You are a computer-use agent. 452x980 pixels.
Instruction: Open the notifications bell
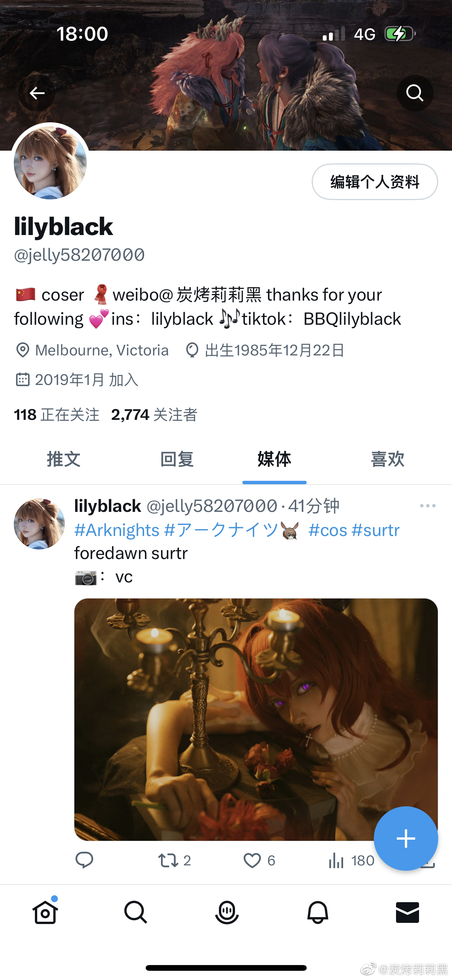pos(317,912)
